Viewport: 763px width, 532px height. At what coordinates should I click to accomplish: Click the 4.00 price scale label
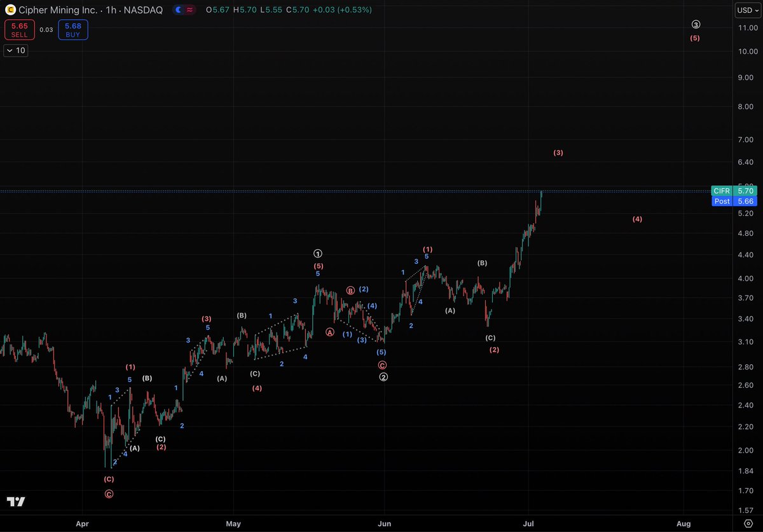pyautogui.click(x=745, y=278)
